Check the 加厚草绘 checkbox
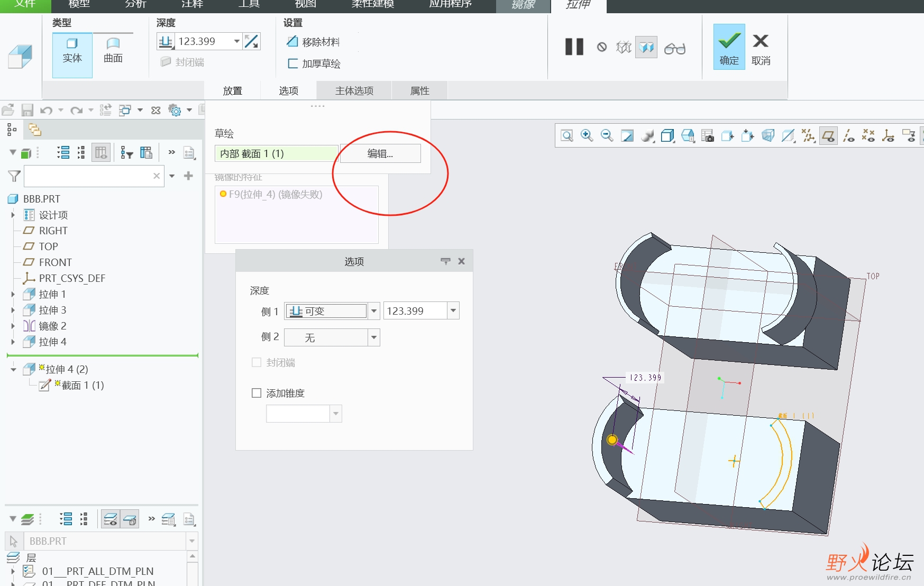Image resolution: width=924 pixels, height=586 pixels. (292, 63)
